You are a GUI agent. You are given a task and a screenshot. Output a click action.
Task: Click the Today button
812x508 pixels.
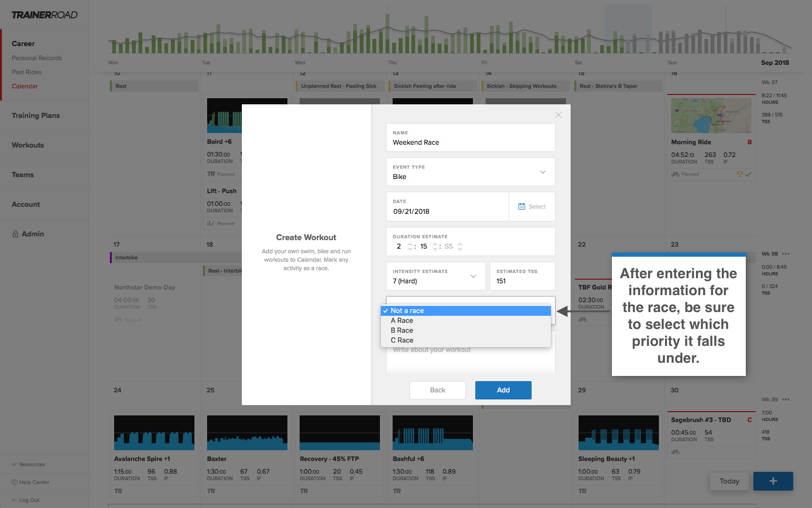729,481
